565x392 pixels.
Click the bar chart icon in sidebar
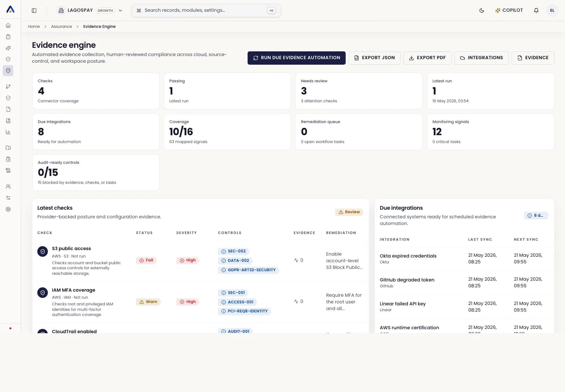(x=8, y=132)
